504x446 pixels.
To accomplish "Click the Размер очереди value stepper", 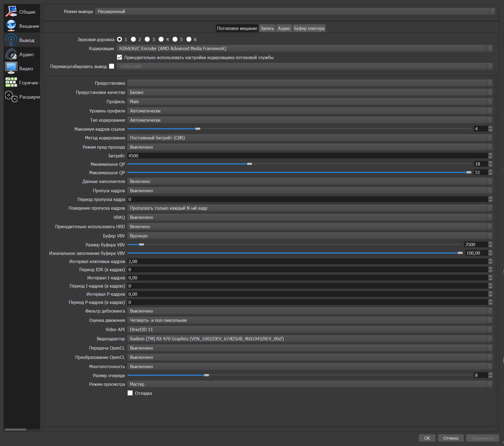I will pyautogui.click(x=490, y=375).
